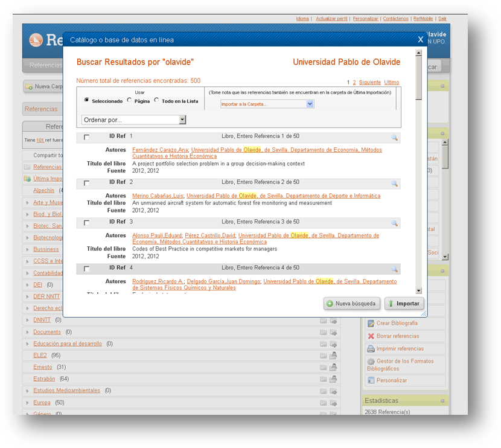Click Imprimir referencias in the right panel
This screenshot has width=501, height=448.
click(400, 348)
